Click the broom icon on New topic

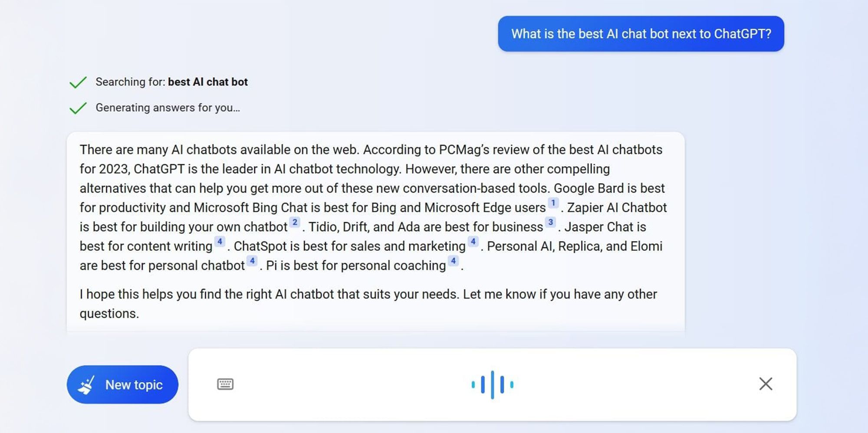pyautogui.click(x=86, y=385)
